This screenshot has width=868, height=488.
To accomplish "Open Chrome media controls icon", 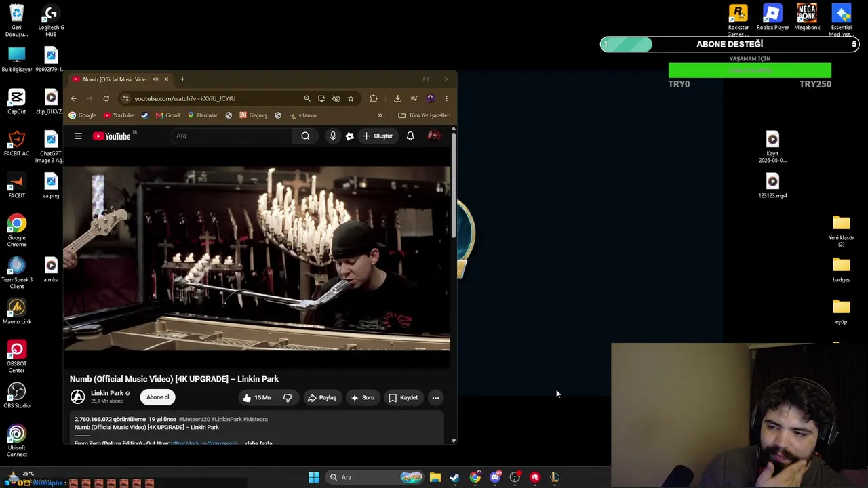I will coord(414,98).
